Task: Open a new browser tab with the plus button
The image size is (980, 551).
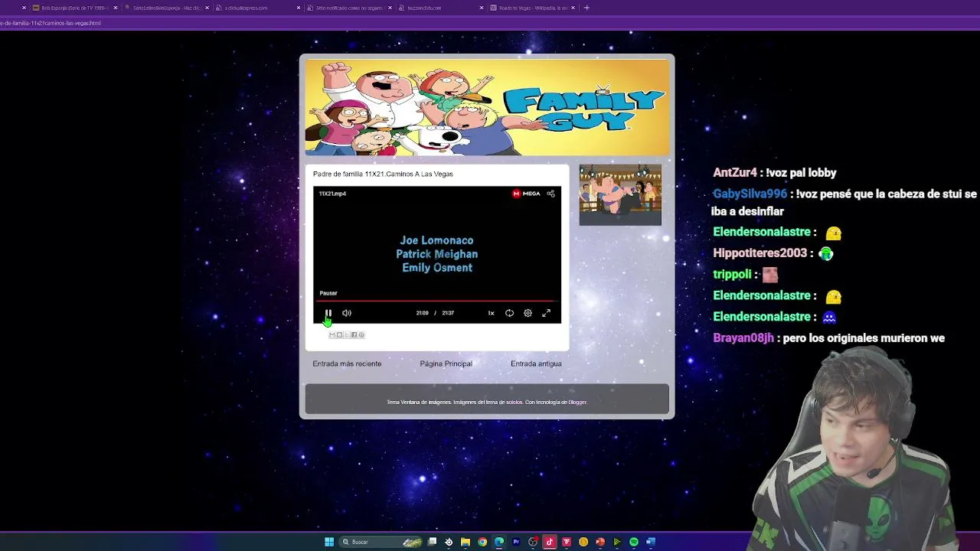Action: (586, 8)
